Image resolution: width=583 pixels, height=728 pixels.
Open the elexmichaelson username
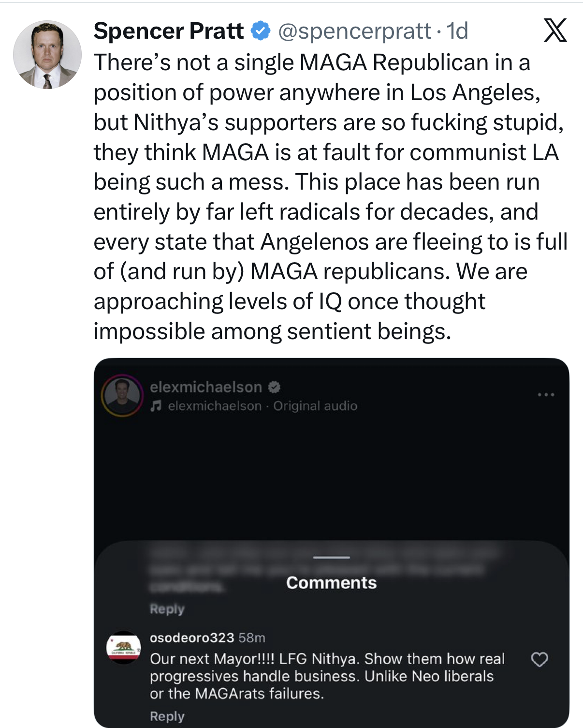[x=206, y=387]
